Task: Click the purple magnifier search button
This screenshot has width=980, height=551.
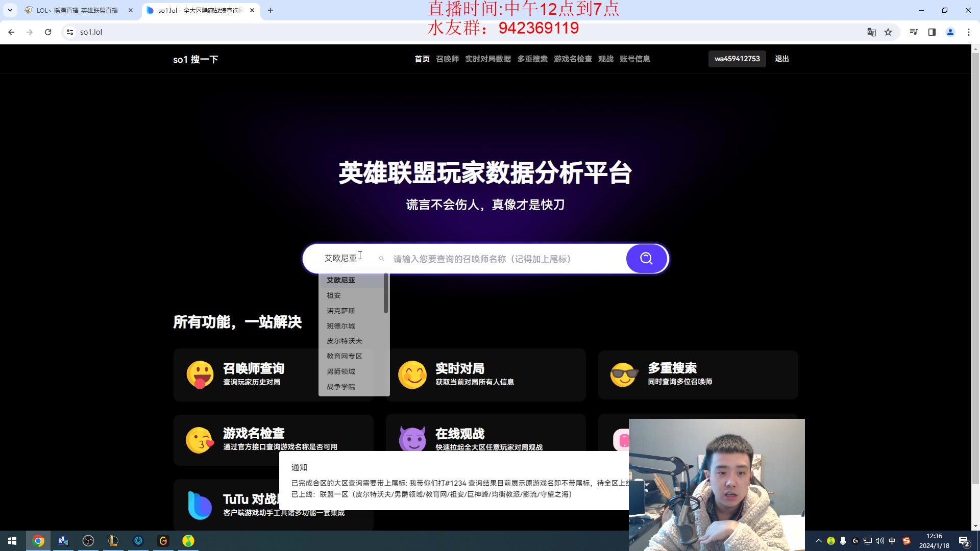Action: point(646,259)
